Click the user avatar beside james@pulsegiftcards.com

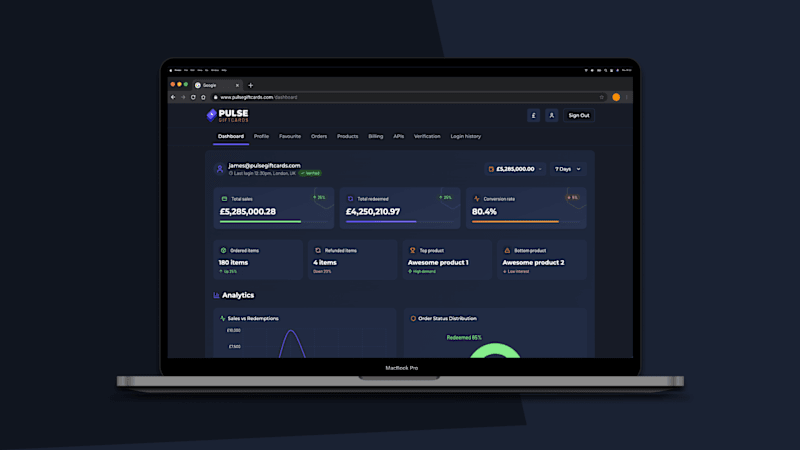pos(220,169)
